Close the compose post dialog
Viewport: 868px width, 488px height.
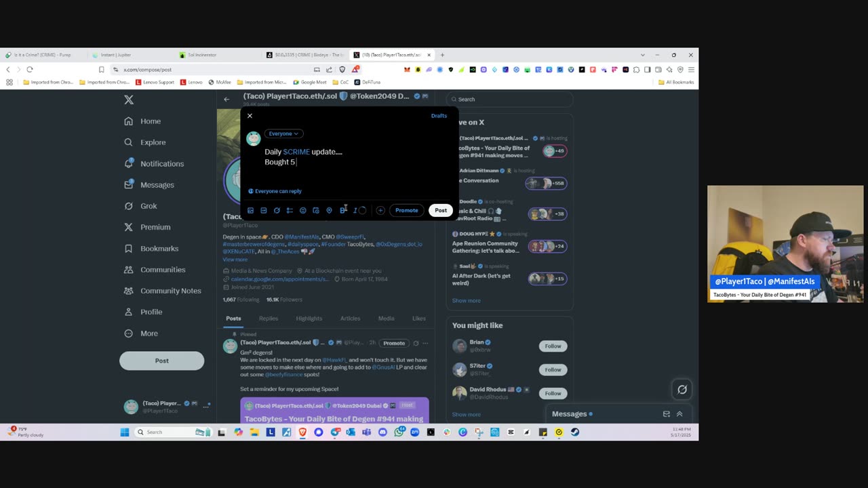[x=250, y=116]
